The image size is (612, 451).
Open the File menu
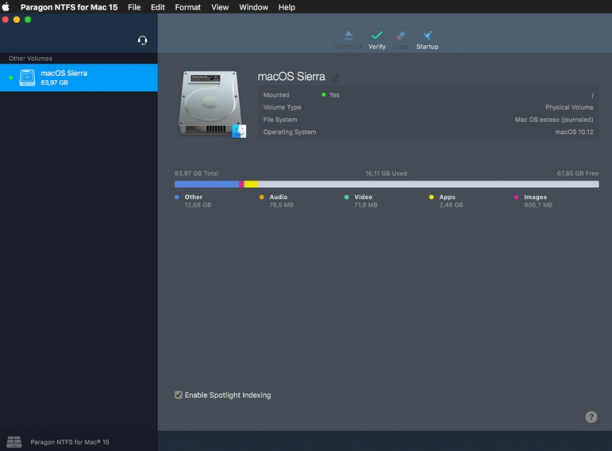134,7
